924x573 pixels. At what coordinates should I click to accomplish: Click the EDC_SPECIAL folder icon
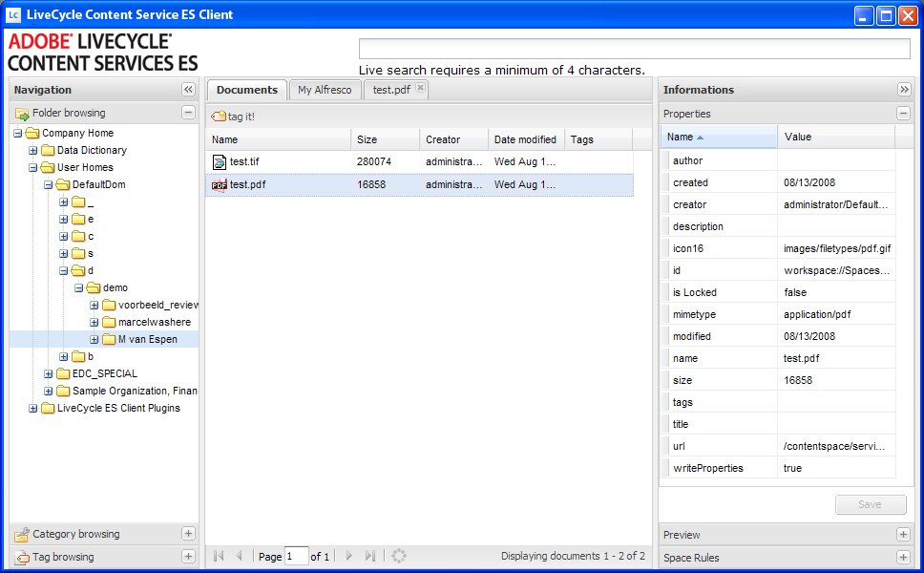click(x=63, y=373)
